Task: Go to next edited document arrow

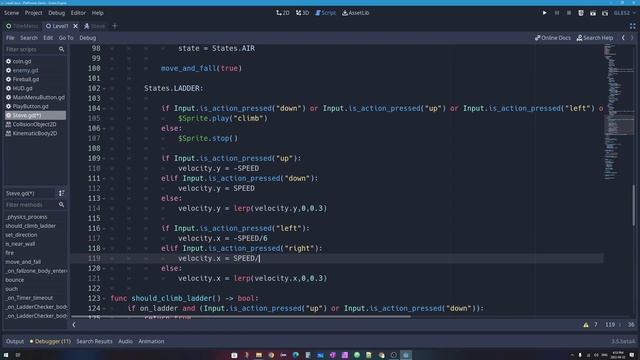Action: (x=632, y=38)
